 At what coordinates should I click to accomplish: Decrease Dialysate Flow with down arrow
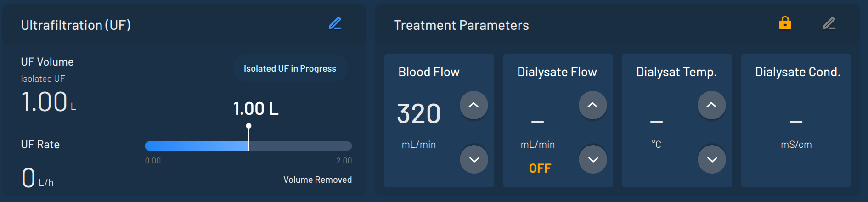[x=592, y=159]
